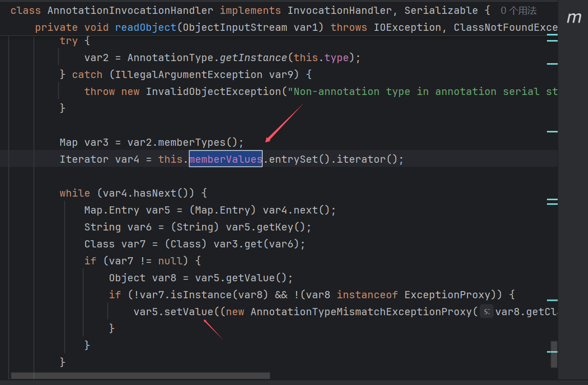Viewport: 588px width, 385px height.
Task: Click the entrySet() call
Action: pos(299,159)
